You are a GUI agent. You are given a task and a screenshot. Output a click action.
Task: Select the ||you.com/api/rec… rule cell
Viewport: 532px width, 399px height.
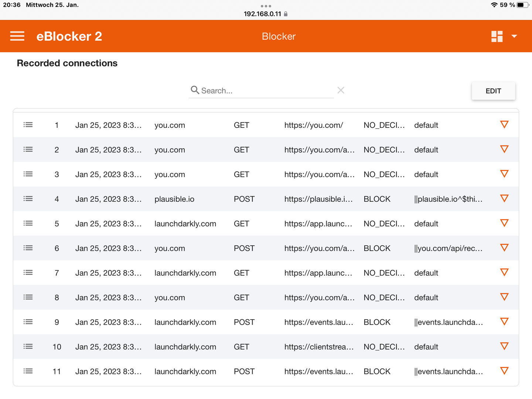[x=449, y=248]
